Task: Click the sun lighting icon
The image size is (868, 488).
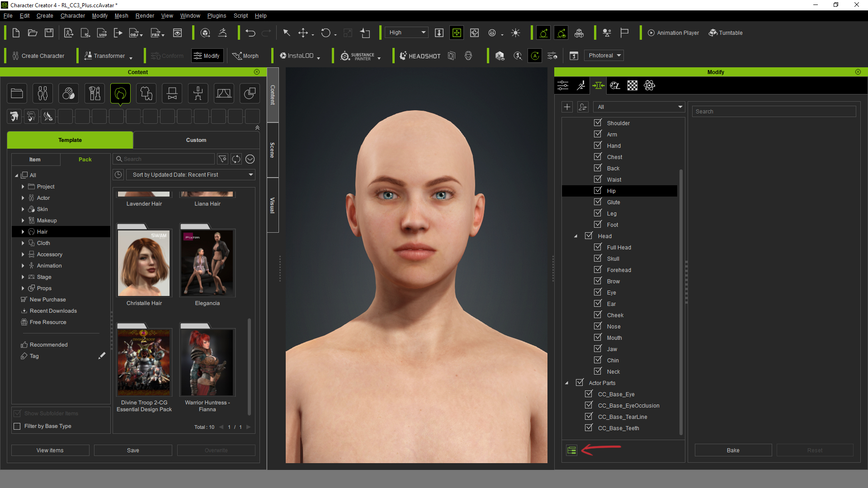Action: point(515,33)
